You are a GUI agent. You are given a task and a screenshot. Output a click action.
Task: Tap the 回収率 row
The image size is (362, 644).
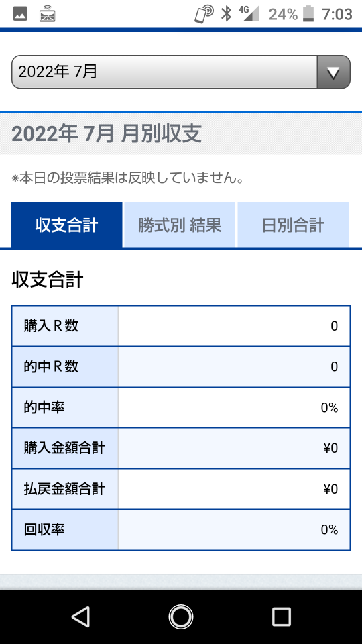tap(180, 530)
